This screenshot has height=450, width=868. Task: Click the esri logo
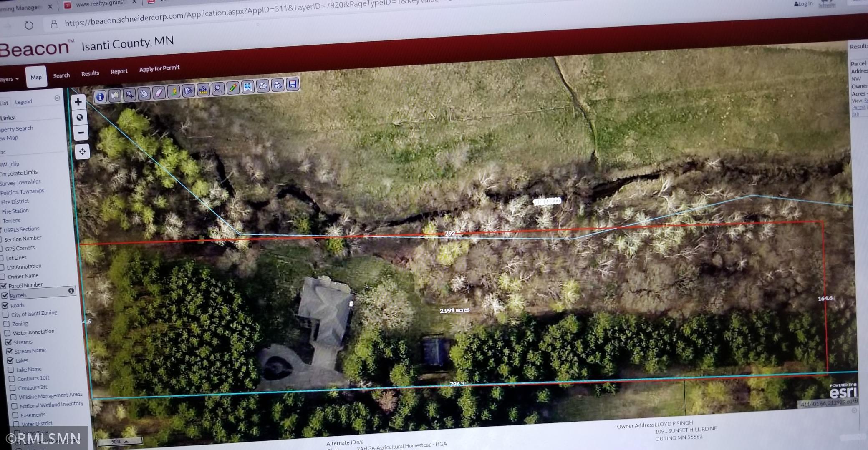(x=843, y=392)
